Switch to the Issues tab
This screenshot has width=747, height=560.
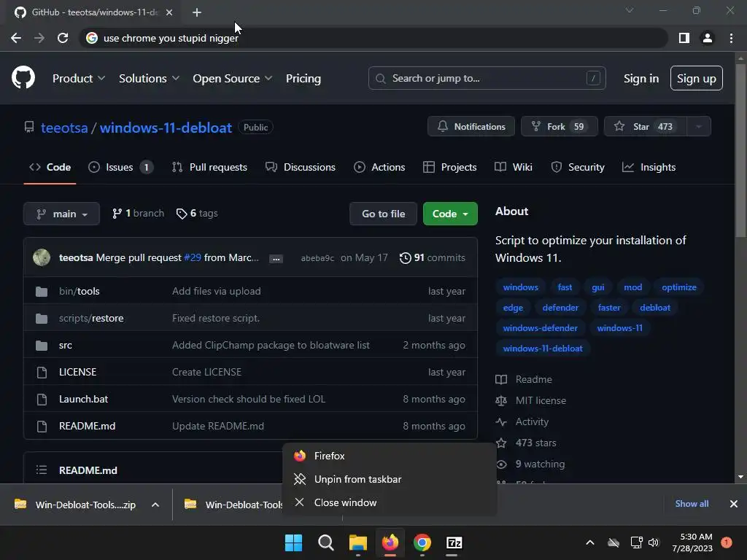click(120, 167)
